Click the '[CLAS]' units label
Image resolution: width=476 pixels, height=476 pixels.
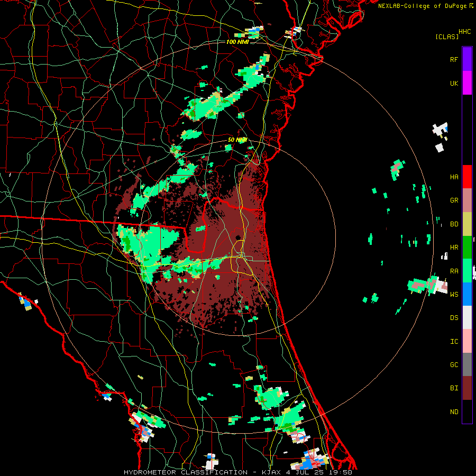click(x=446, y=36)
